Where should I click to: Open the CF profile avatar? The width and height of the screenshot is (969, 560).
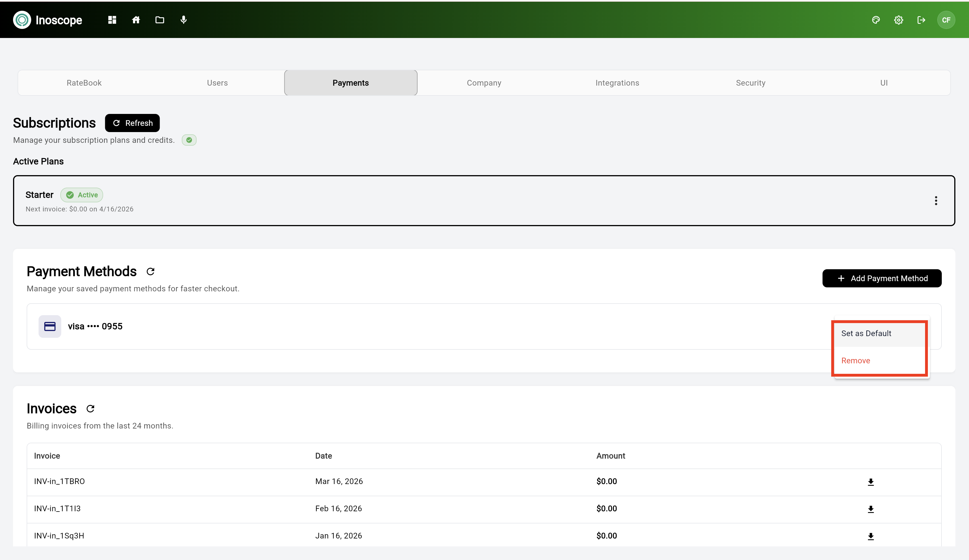946,20
